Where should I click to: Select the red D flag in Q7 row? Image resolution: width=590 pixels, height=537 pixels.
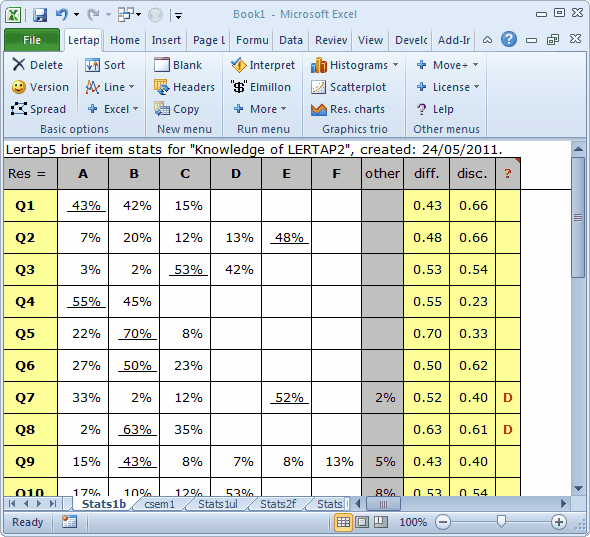tap(508, 397)
